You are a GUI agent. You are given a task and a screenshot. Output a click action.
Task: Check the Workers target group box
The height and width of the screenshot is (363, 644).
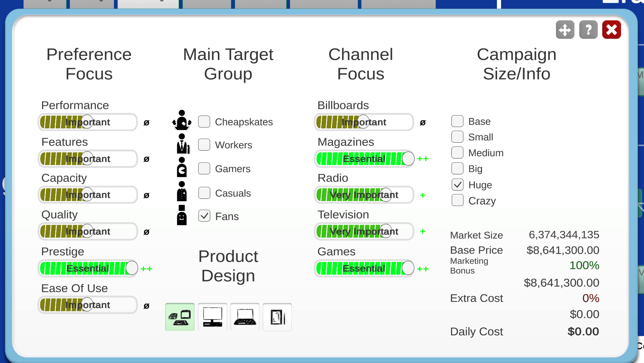[x=204, y=145]
